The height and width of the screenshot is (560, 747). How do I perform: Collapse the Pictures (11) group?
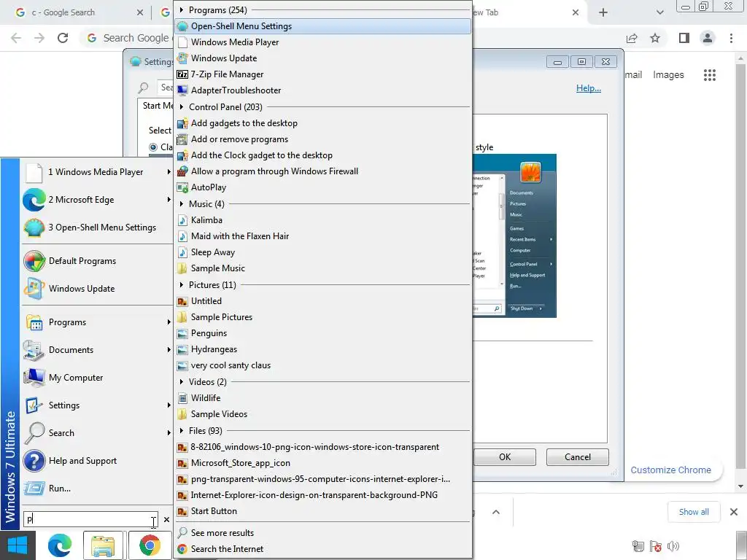point(182,285)
